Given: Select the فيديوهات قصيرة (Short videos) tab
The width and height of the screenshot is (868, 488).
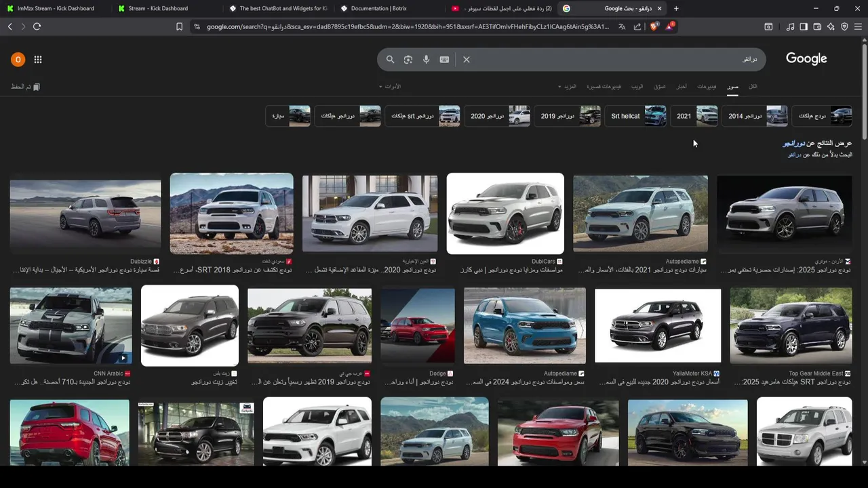Looking at the screenshot, I should click(604, 87).
